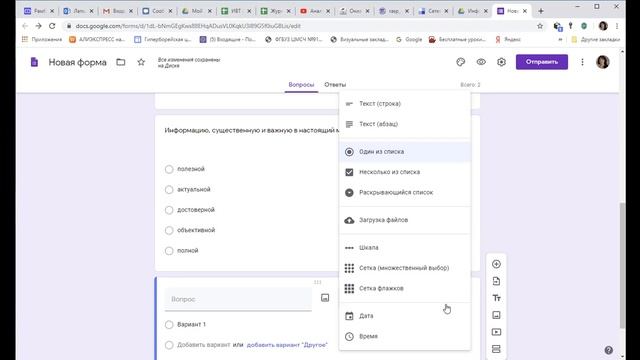Click the browser back arrow
Screen dimensions: 640x360
click(x=25, y=26)
